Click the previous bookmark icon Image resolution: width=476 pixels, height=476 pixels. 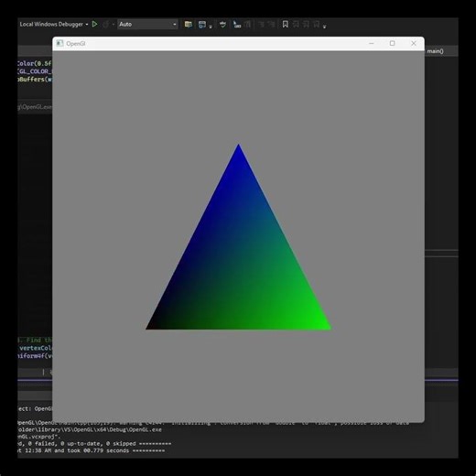[296, 25]
